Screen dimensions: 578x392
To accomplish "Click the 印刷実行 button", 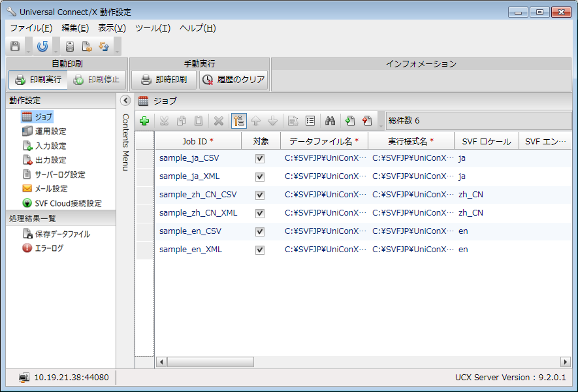I will click(38, 80).
